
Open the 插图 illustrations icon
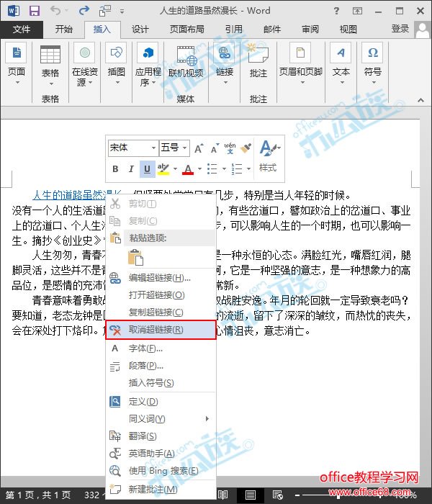(117, 64)
